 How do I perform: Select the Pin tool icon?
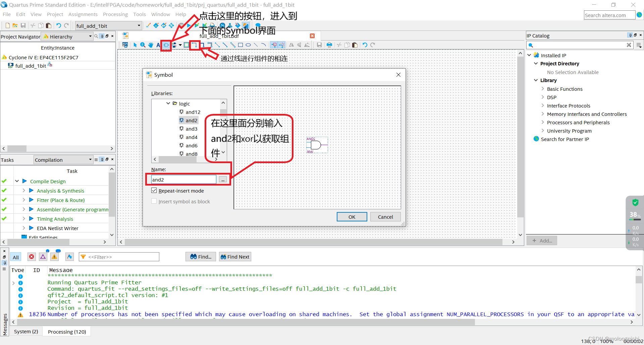coord(174,45)
